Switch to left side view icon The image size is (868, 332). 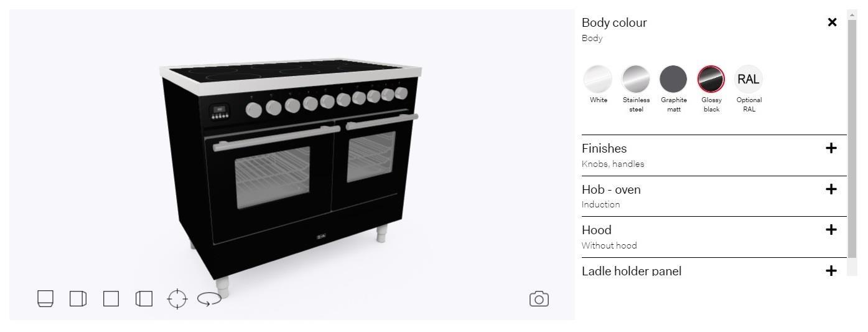pos(144,299)
